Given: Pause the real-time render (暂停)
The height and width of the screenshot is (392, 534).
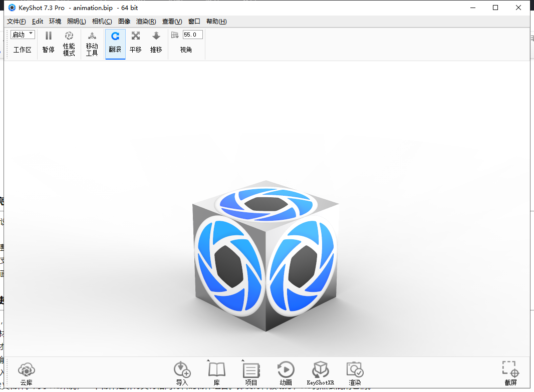Looking at the screenshot, I should point(49,43).
